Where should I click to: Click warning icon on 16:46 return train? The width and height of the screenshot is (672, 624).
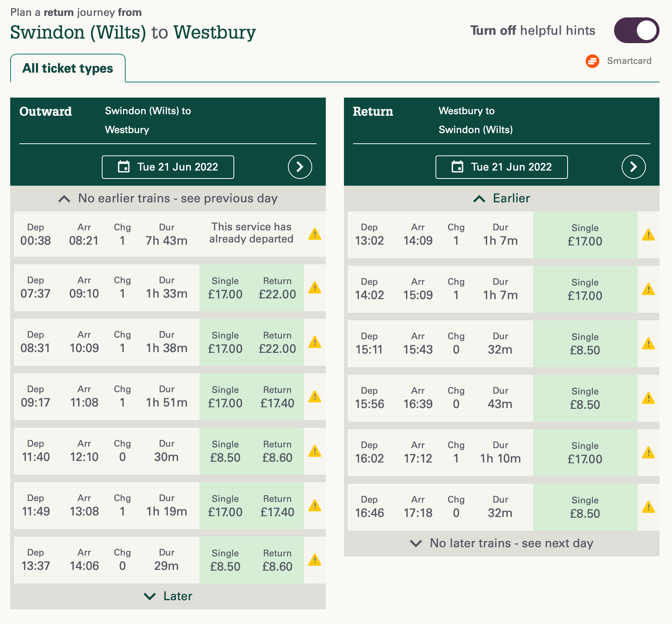648,507
